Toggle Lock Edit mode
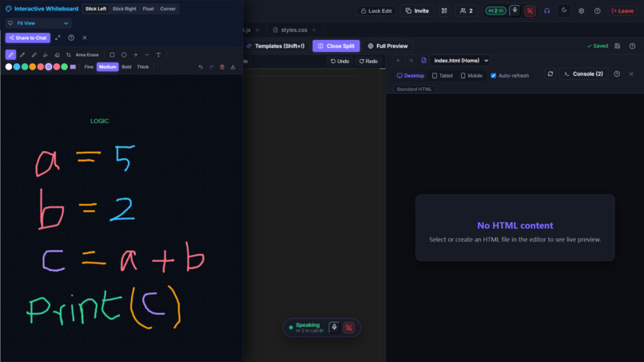 point(376,10)
